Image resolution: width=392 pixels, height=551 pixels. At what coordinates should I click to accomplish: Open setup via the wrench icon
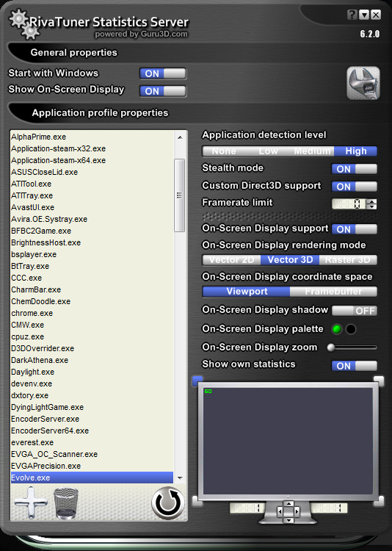click(363, 83)
